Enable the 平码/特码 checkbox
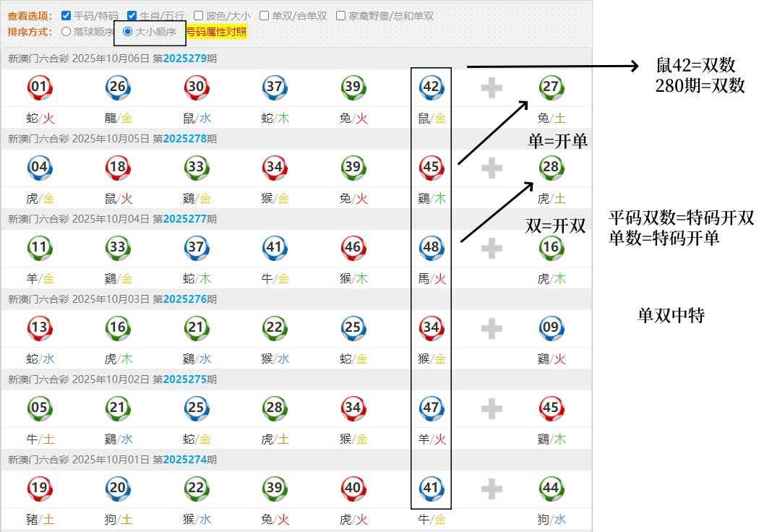The image size is (764, 532). (66, 15)
